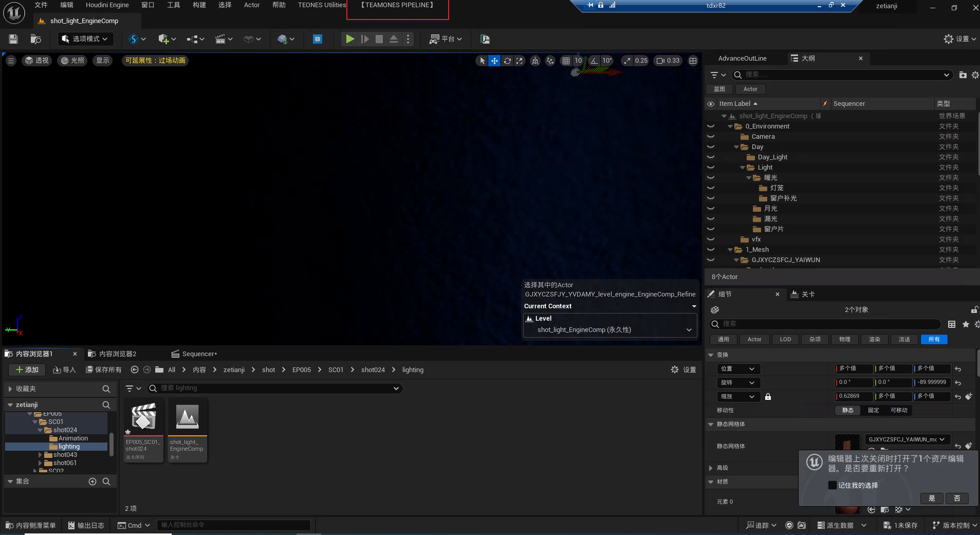Open the 选项模式 mode dropdown
The width and height of the screenshot is (980, 535).
point(85,39)
